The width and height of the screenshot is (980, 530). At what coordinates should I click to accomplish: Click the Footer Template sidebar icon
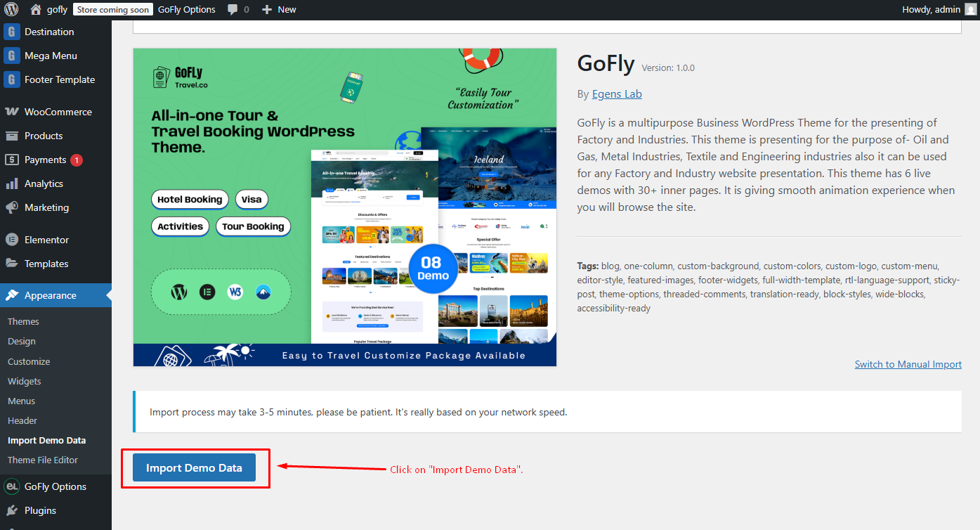click(x=12, y=79)
